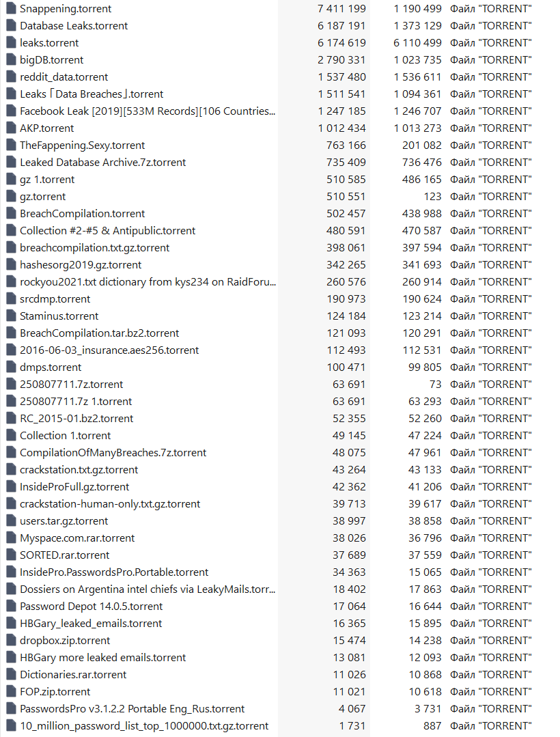Select the icon of bigDB.torrent
560x737 pixels.
click(12, 60)
